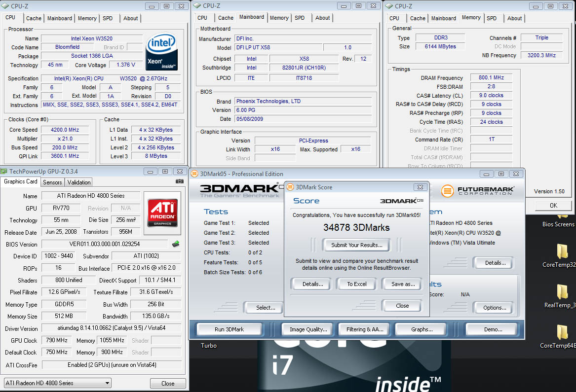Click the BIOS date 05/08/2009 field
Image resolution: width=576 pixels, height=392 pixels.
tap(303, 119)
